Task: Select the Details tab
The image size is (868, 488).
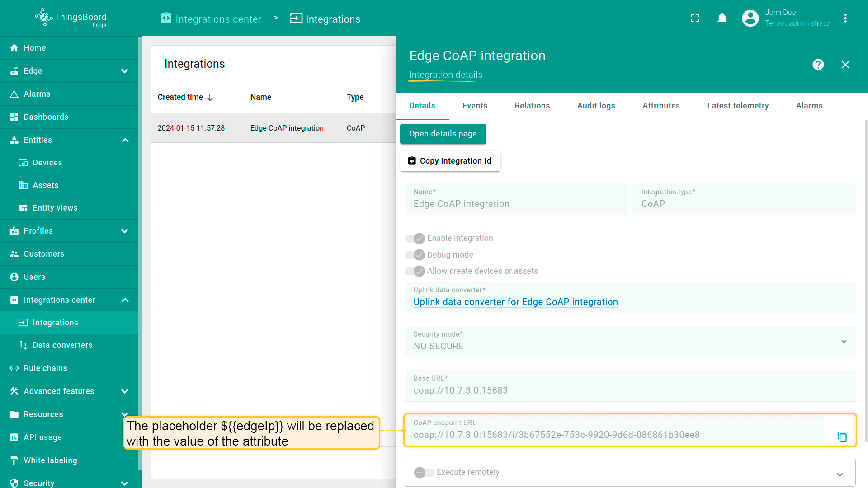Action: [x=422, y=106]
